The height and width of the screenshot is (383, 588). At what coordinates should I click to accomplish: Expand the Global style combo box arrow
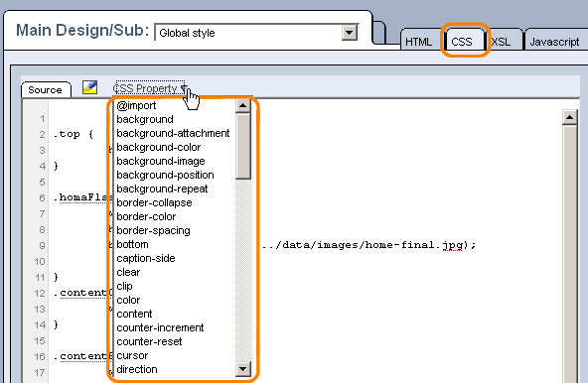pyautogui.click(x=350, y=33)
